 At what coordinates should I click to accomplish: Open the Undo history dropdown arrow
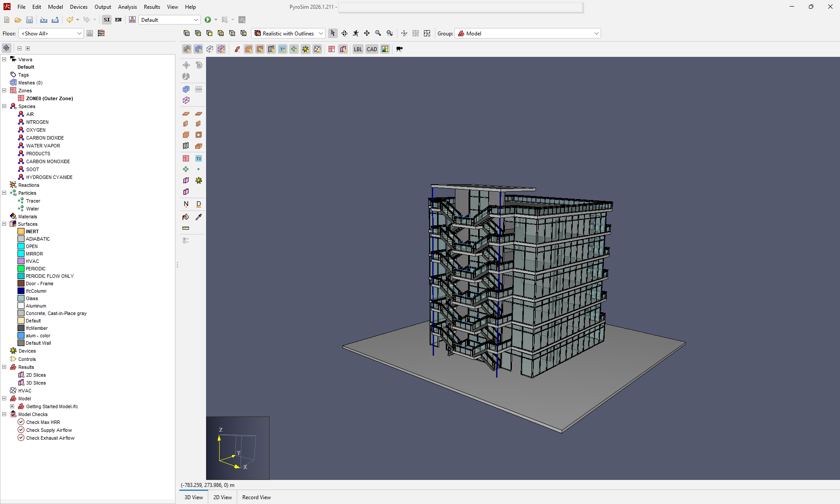[77, 20]
